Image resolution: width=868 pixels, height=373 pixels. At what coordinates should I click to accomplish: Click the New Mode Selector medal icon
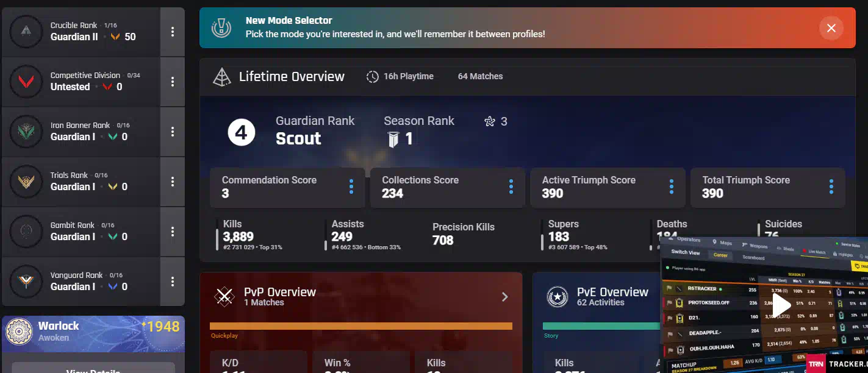tap(221, 27)
